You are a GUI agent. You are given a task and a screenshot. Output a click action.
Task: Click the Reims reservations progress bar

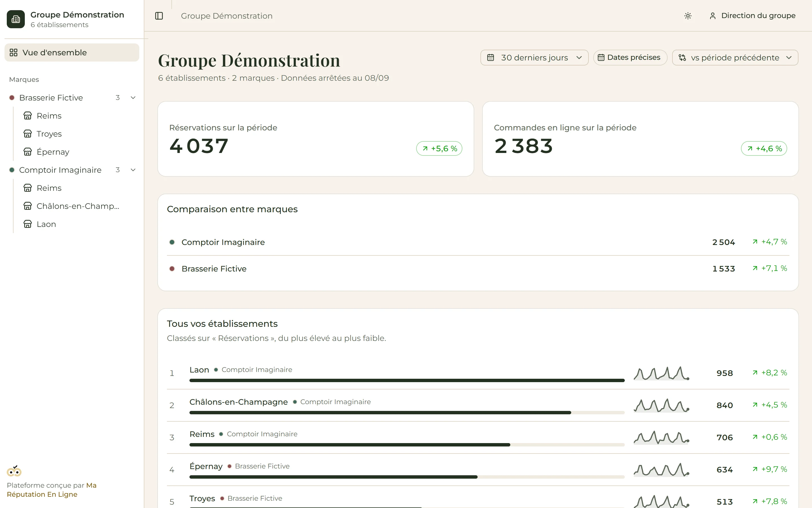click(x=407, y=445)
